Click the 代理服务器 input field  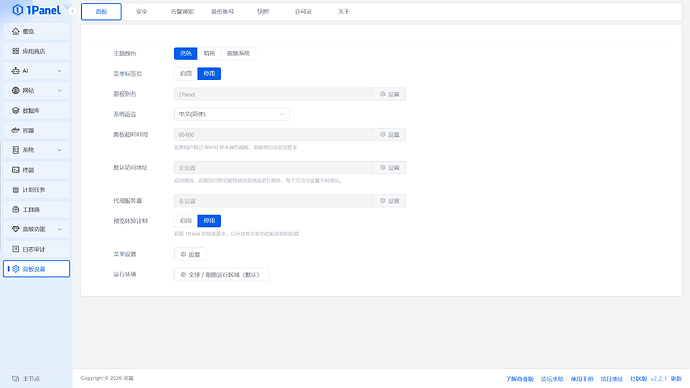click(274, 201)
